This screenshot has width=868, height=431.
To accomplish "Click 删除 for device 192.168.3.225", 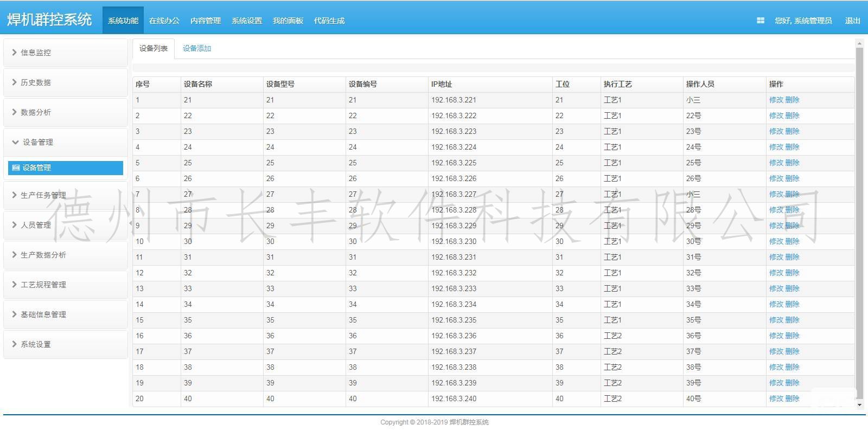I will (x=792, y=163).
